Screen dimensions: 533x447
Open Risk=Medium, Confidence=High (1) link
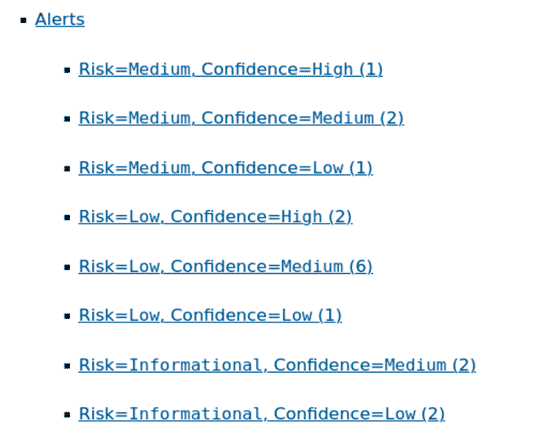coord(231,70)
